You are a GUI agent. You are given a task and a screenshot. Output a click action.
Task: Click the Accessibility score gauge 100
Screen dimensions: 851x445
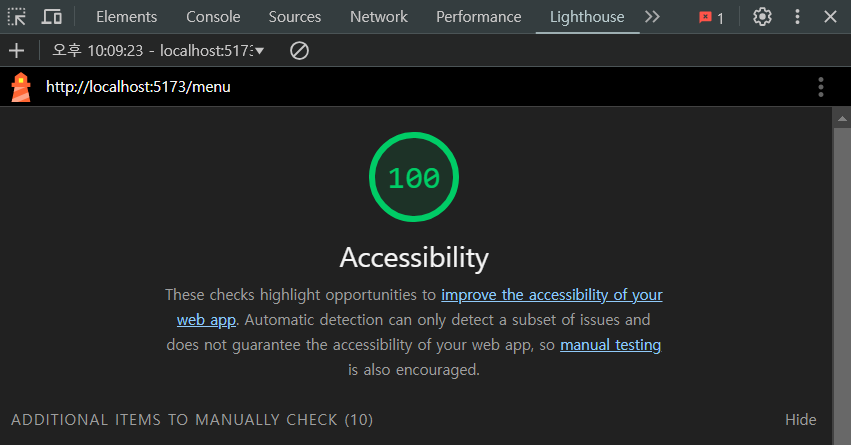pos(414,178)
